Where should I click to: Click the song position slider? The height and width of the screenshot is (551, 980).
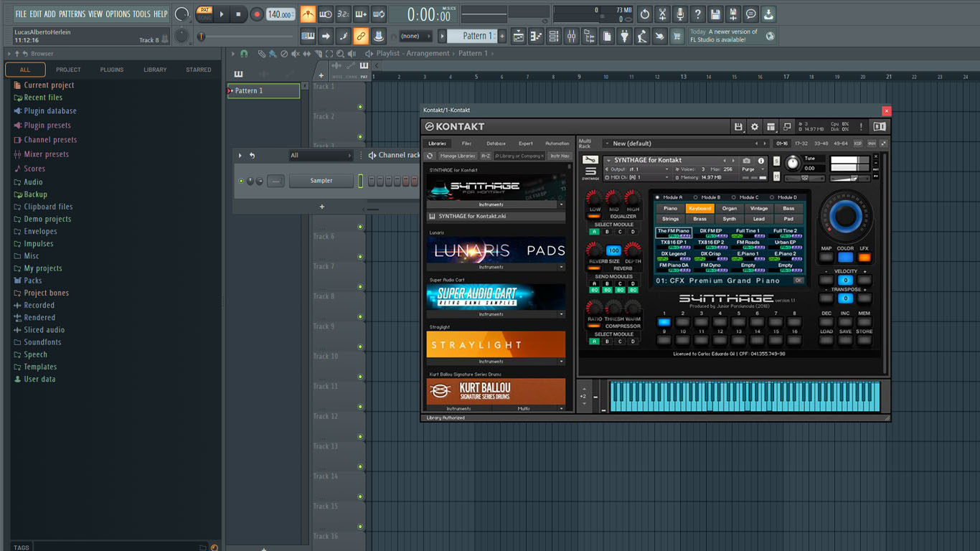point(246,36)
